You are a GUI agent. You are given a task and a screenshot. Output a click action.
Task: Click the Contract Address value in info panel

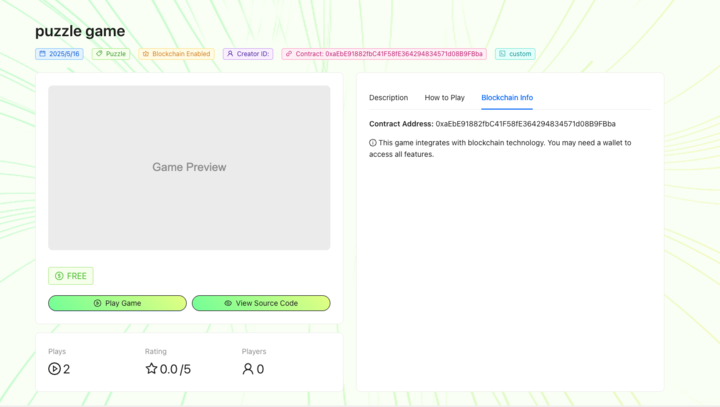tap(525, 124)
